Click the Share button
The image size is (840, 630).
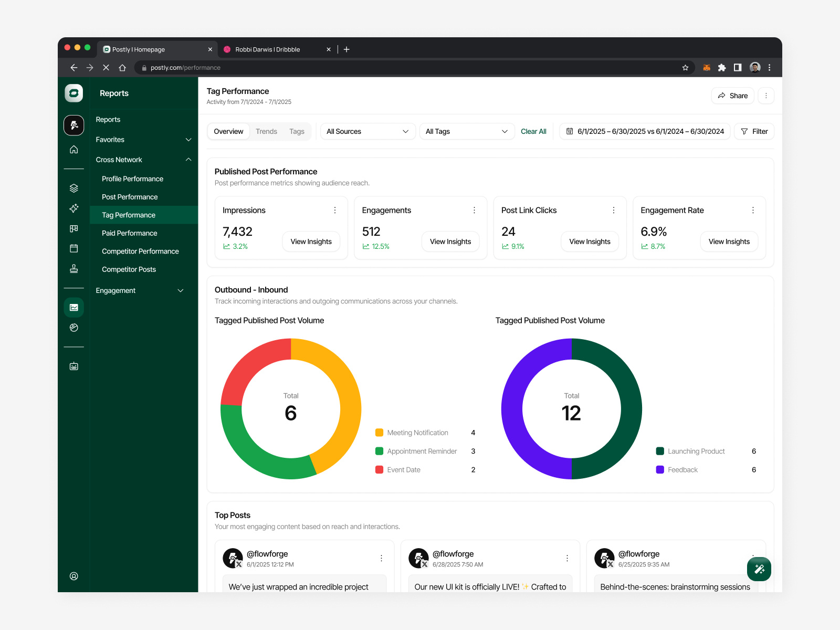coord(733,96)
